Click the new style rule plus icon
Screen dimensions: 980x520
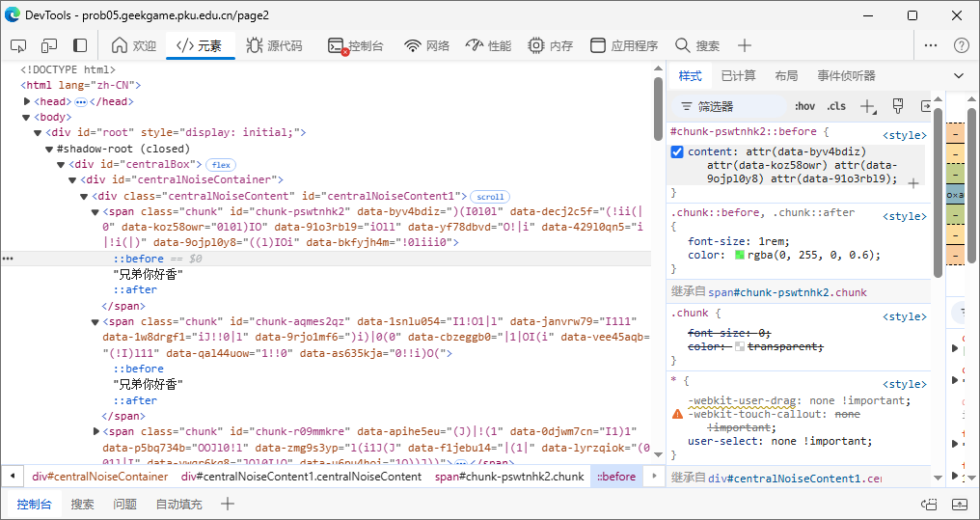pyautogui.click(x=867, y=106)
